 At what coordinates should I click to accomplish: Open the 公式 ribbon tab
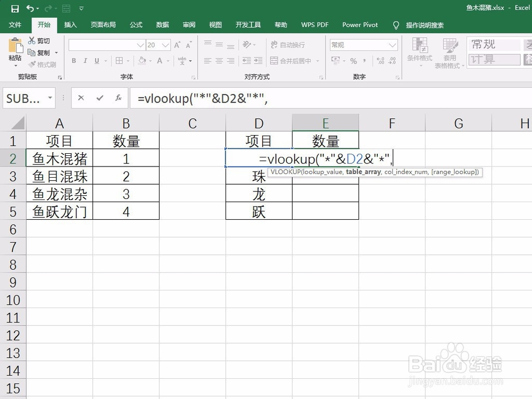(136, 24)
